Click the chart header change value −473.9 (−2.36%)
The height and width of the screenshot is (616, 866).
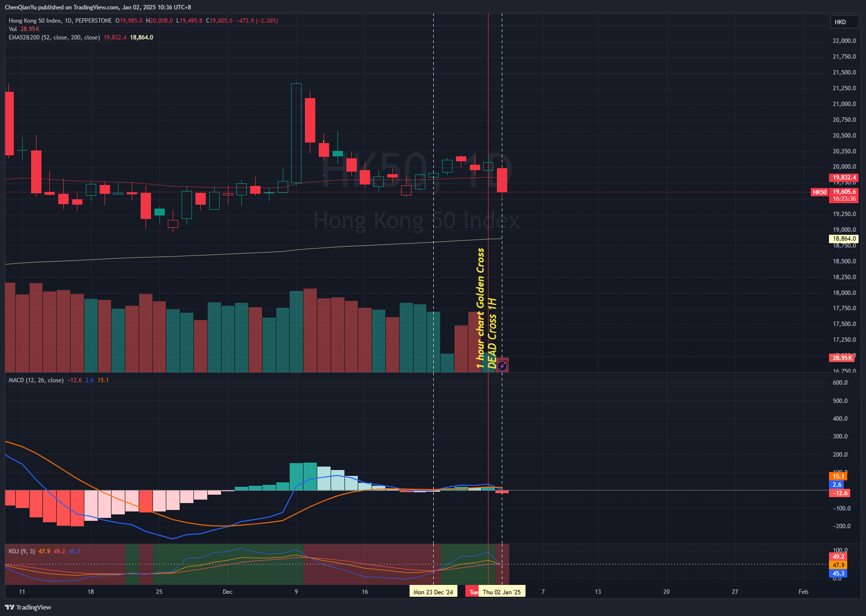257,21
